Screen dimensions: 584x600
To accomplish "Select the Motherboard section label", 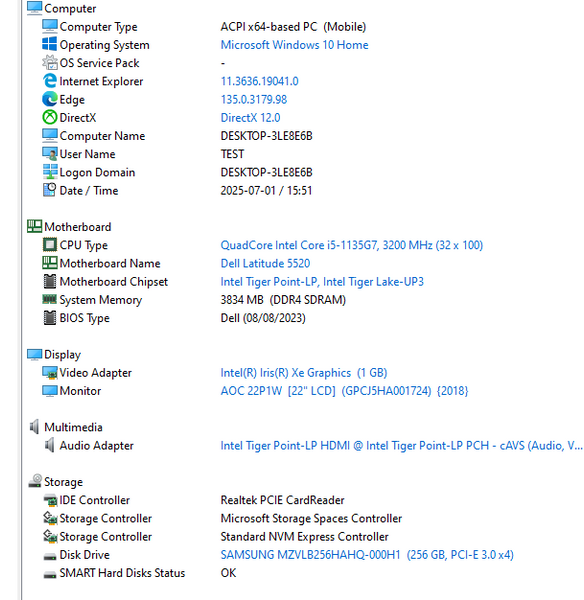I will (78, 227).
